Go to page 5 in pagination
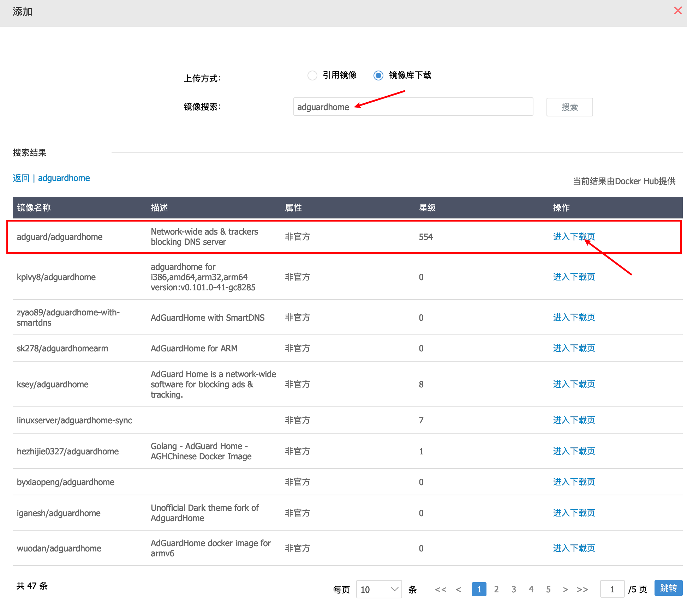This screenshot has height=616, width=687. pos(548,589)
